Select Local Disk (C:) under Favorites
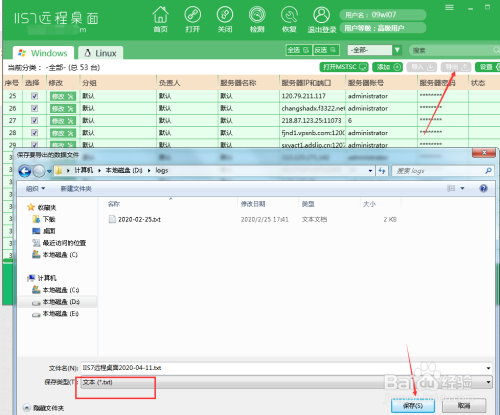Viewport: 500px width, 415px height. point(55,255)
